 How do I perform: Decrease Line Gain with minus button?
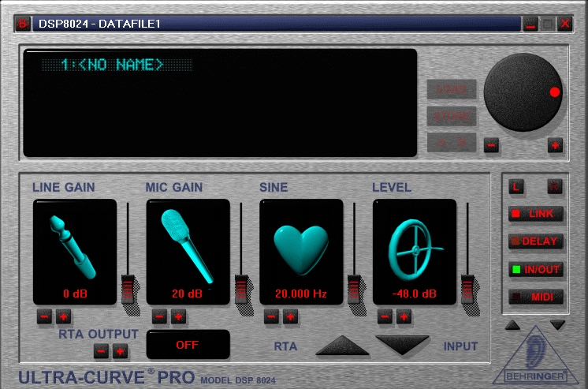44,317
